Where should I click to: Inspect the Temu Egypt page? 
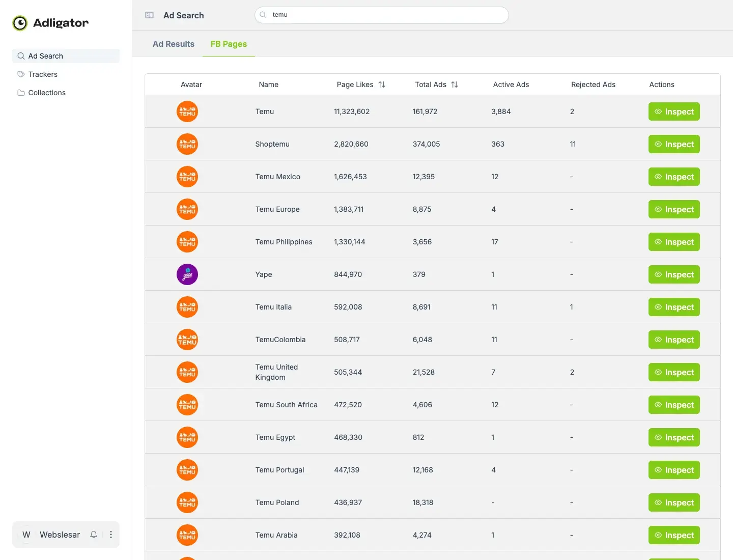tap(674, 437)
